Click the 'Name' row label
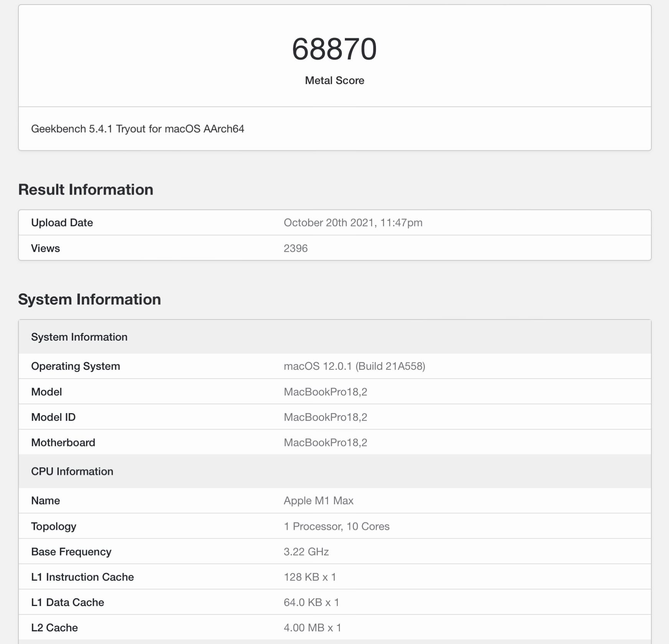 [46, 501]
